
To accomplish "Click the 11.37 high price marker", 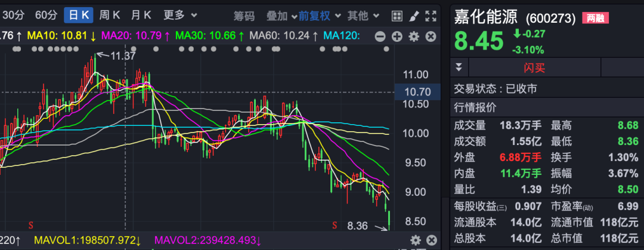I will (123, 56).
